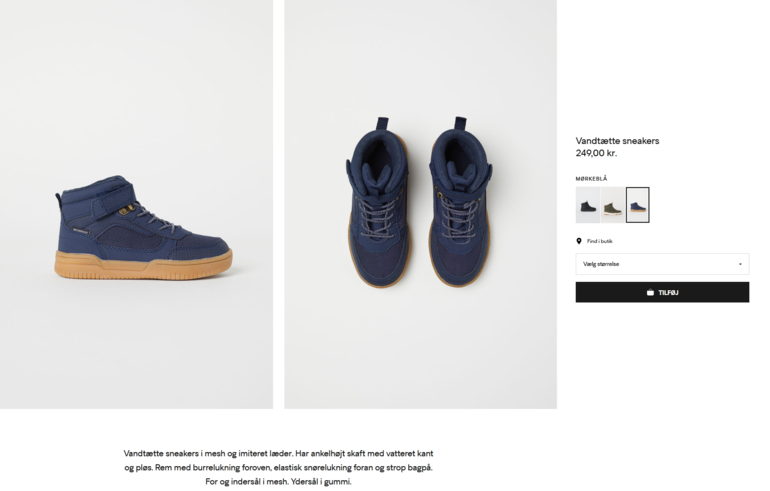Open the Find i butik store locator link
This screenshot has height=491, width=770.
[600, 241]
